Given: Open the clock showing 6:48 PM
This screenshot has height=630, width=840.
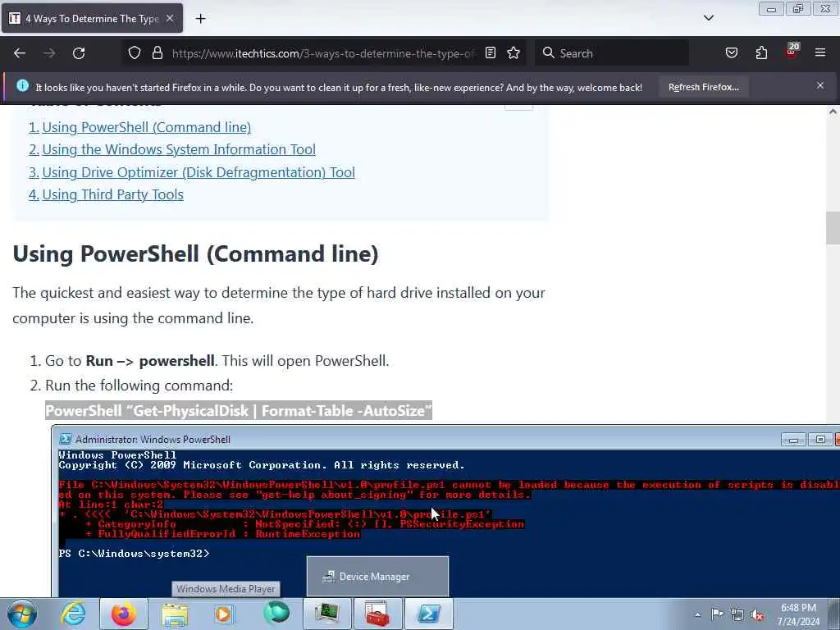Looking at the screenshot, I should (798, 614).
